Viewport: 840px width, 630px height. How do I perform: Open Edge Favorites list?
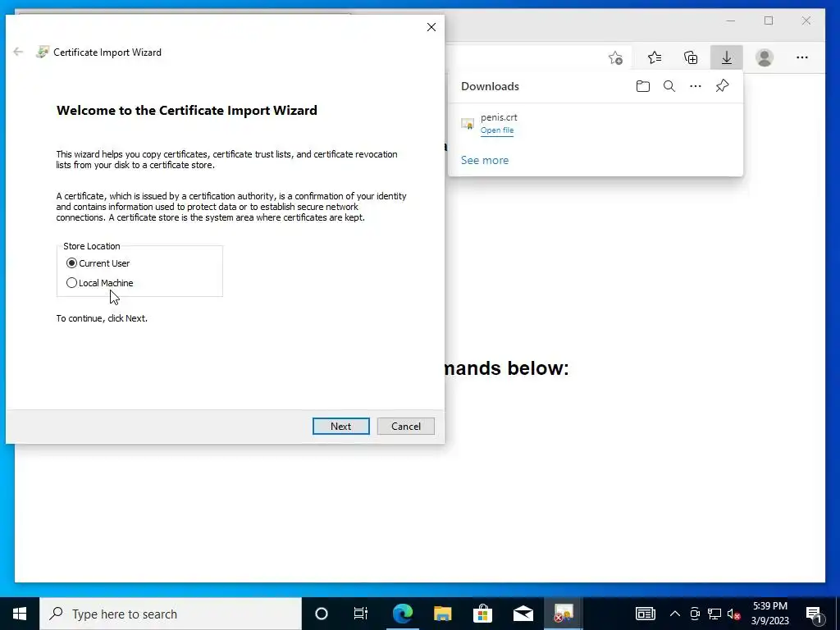[654, 57]
